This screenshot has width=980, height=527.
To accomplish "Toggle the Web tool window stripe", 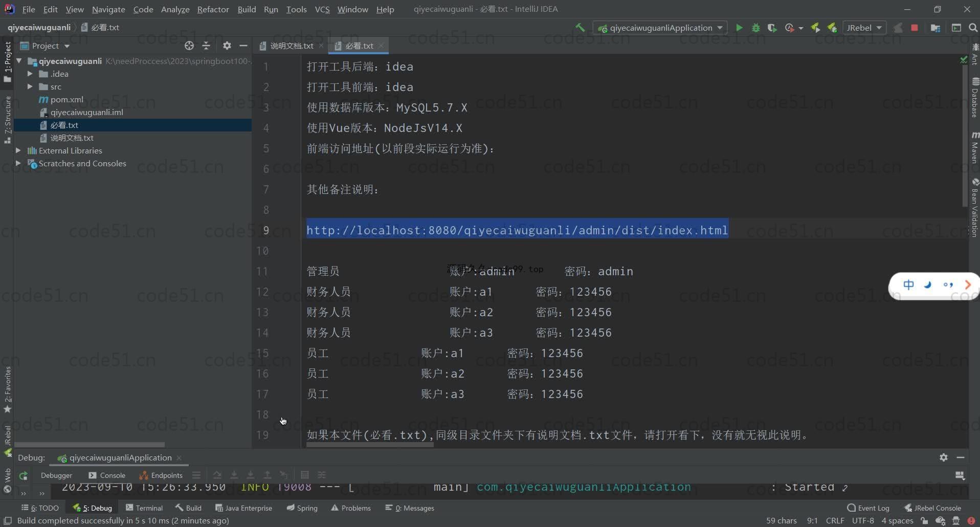I will (7, 481).
